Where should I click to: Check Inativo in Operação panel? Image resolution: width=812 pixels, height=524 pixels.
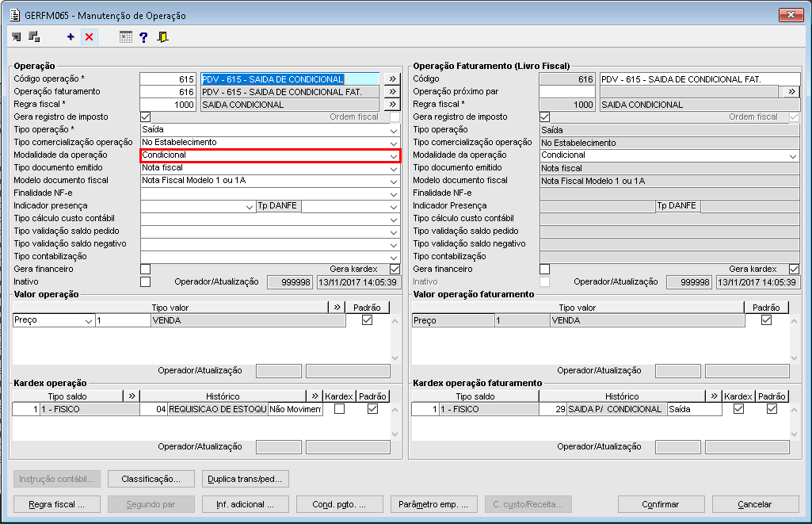click(x=146, y=282)
